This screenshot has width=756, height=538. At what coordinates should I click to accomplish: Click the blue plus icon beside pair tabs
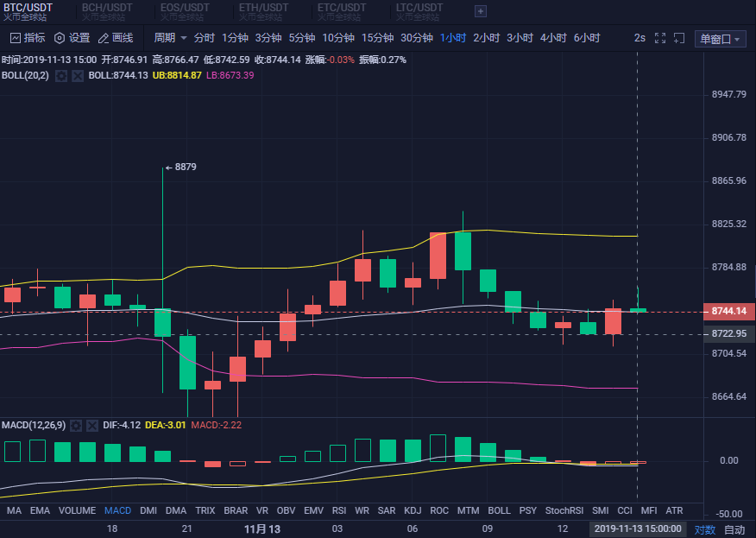[480, 11]
